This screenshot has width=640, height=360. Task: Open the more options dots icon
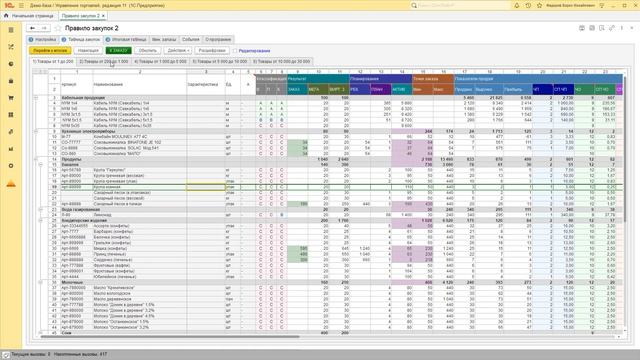[x=622, y=28]
